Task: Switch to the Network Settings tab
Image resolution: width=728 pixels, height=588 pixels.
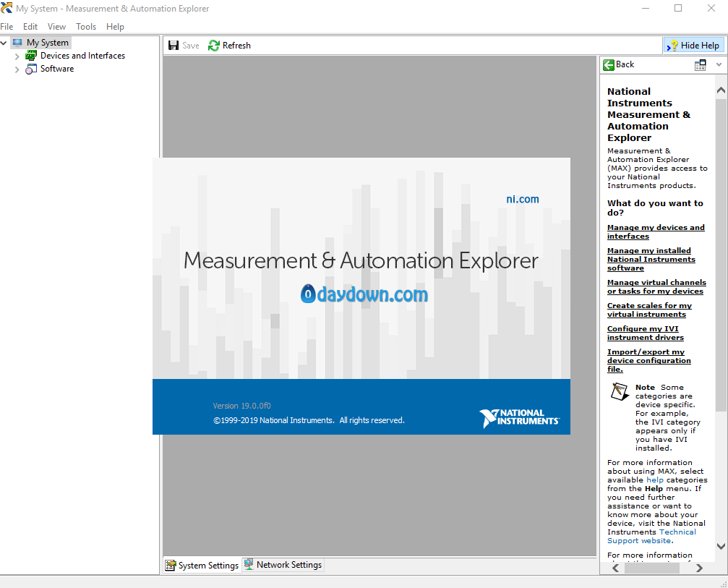Action: click(x=283, y=565)
